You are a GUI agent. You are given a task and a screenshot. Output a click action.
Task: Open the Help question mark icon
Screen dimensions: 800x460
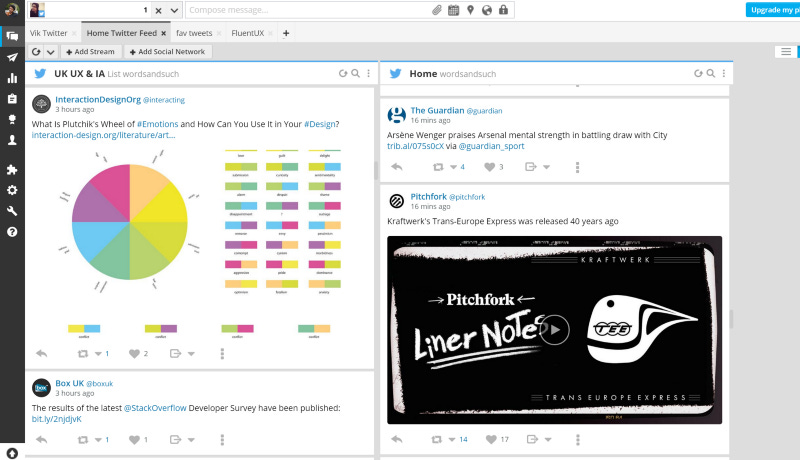[12, 232]
